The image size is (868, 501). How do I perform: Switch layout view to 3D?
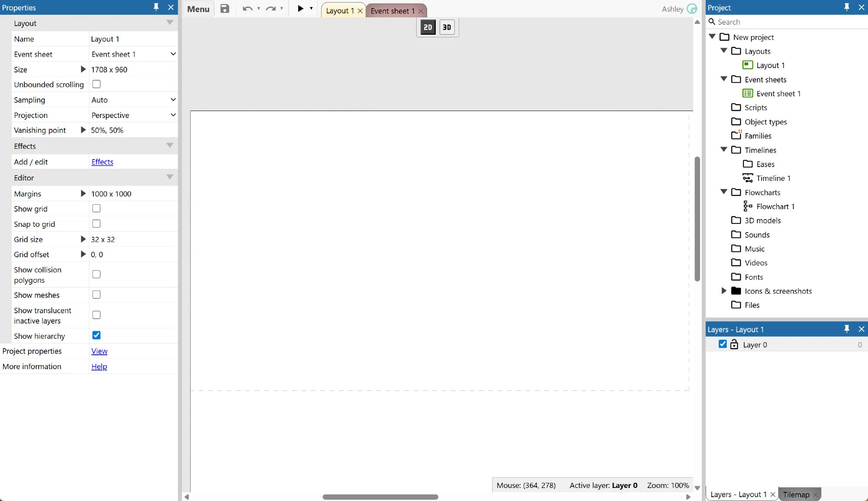point(447,27)
